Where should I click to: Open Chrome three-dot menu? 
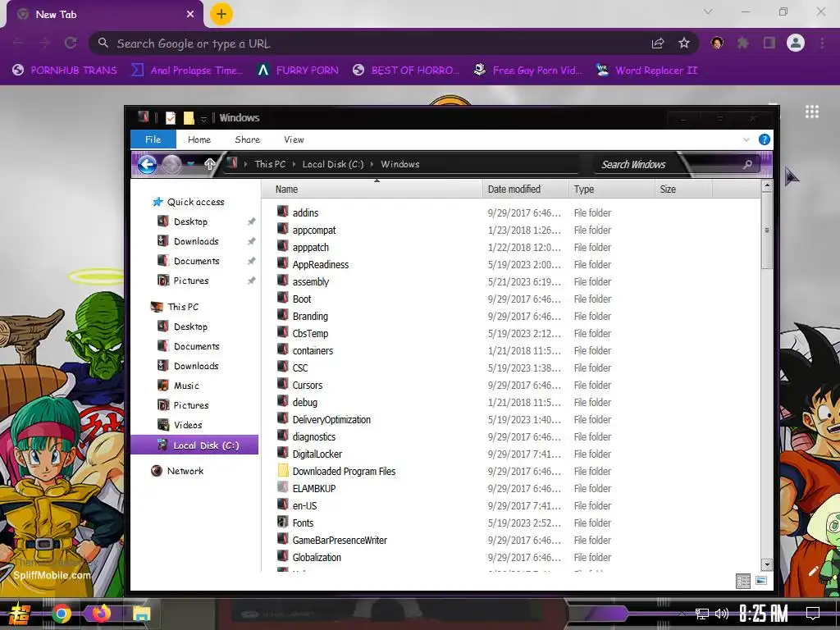822,43
